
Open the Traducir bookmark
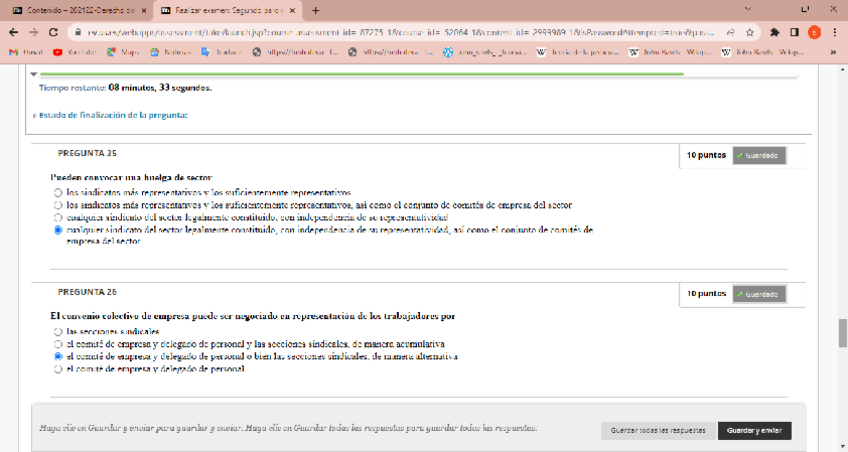[x=221, y=52]
